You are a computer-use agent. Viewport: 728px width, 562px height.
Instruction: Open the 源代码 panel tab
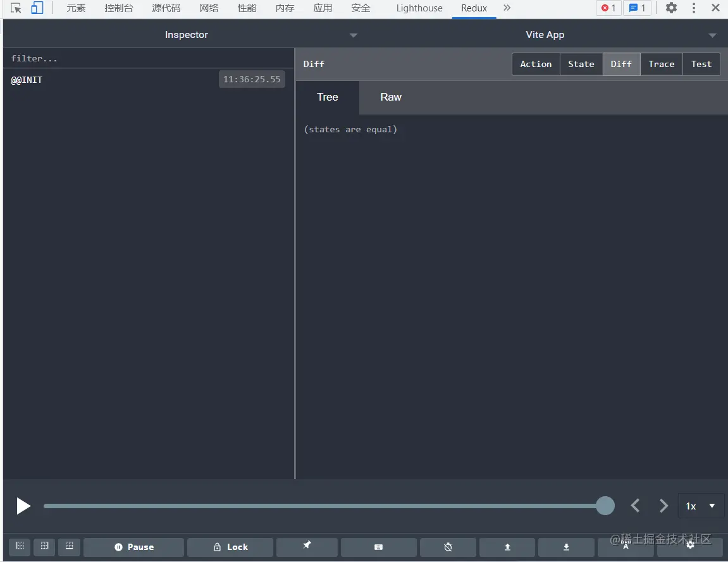[166, 8]
